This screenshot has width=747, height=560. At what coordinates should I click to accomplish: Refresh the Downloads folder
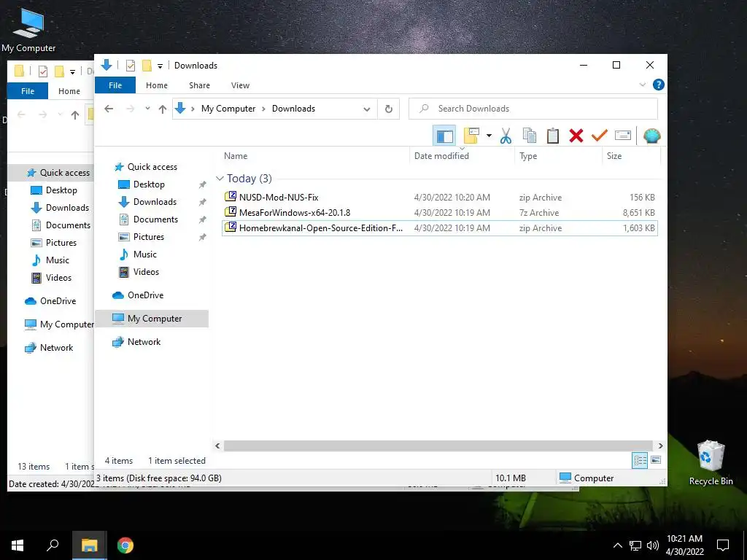pyautogui.click(x=389, y=109)
